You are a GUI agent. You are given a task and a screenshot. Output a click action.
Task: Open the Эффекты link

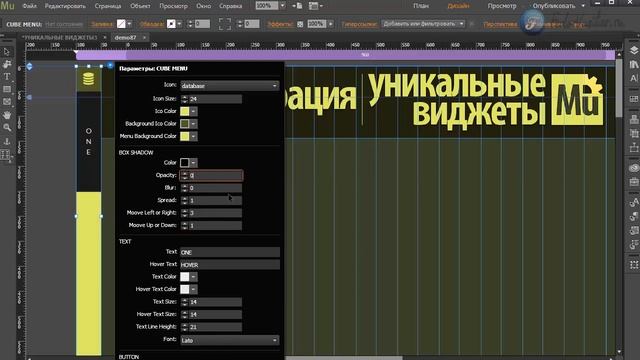pyautogui.click(x=280, y=24)
